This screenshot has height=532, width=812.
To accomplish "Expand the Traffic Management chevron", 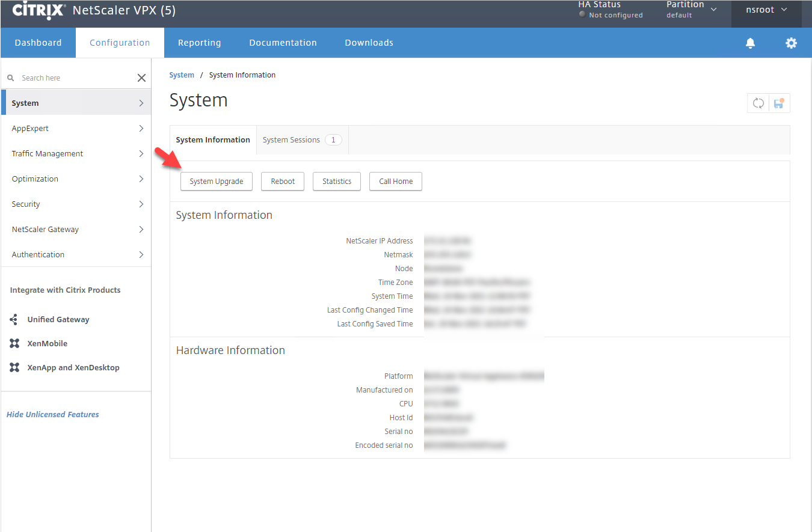I will [141, 153].
